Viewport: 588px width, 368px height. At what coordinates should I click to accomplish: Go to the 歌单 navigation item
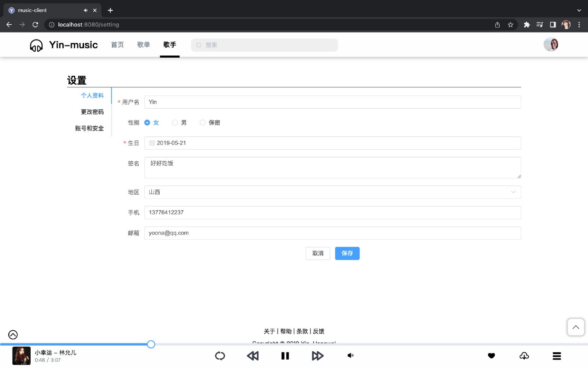coord(143,45)
